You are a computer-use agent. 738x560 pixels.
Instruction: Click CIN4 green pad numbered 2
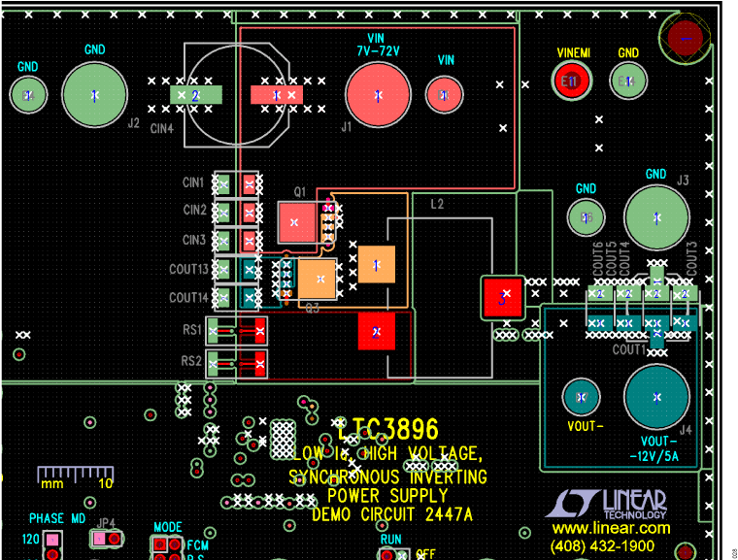[195, 95]
